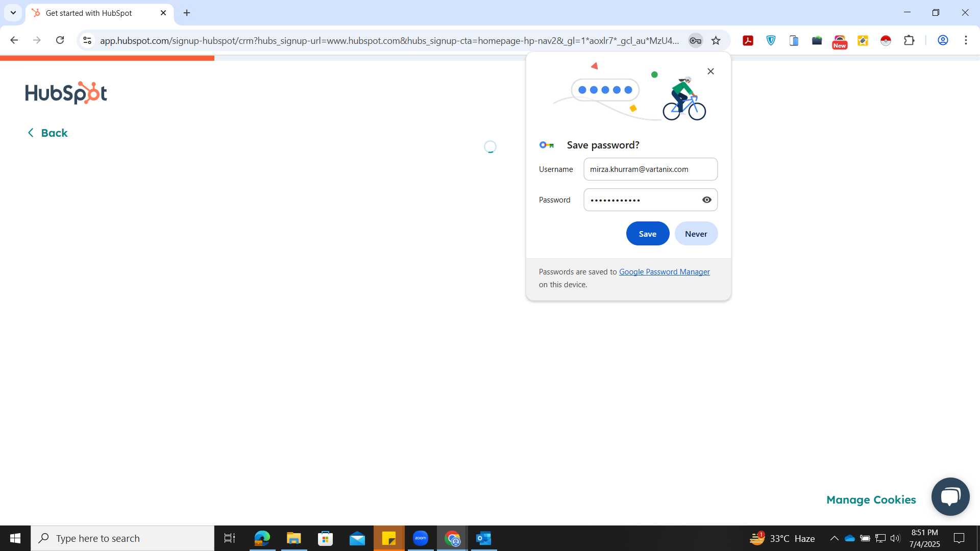Switch to Chrome in taskbar
The height and width of the screenshot is (551, 980).
tap(452, 538)
